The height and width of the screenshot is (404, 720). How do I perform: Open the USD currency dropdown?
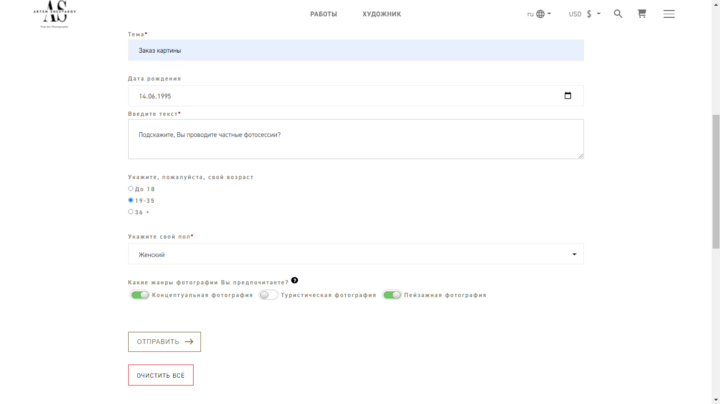[x=584, y=14]
